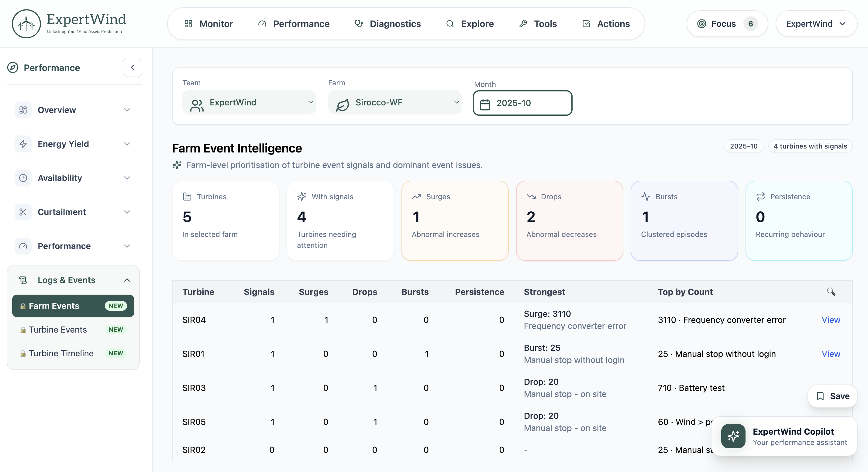This screenshot has width=868, height=472.
Task: Collapse the sidebar with the chevron button
Action: pyautogui.click(x=133, y=68)
